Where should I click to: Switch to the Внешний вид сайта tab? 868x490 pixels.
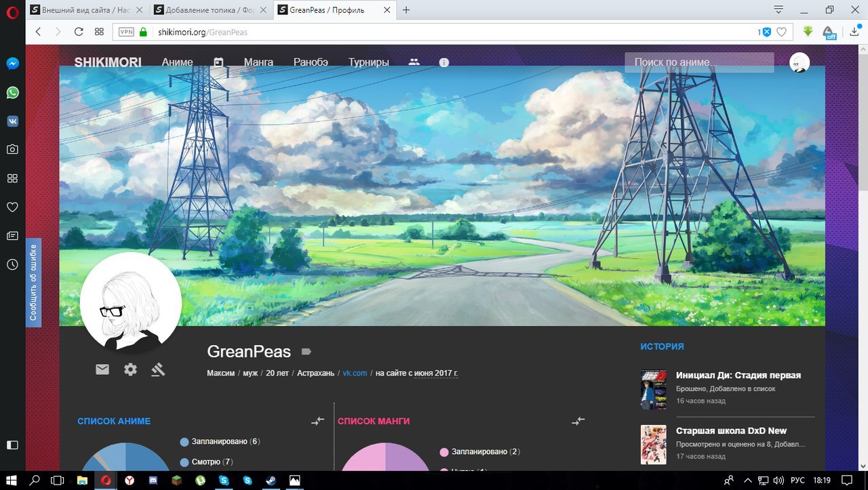86,10
